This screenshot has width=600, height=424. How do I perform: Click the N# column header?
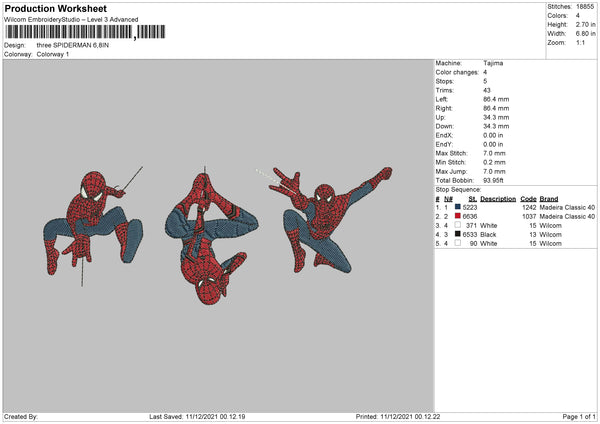pyautogui.click(x=448, y=199)
